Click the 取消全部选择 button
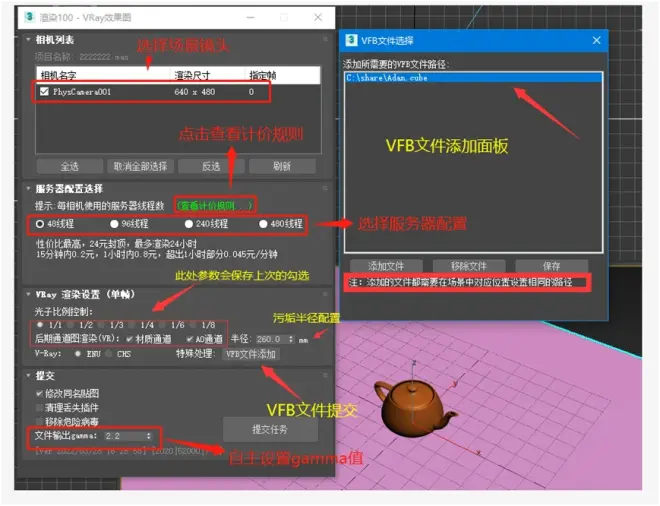This screenshot has height=506, width=660. pos(140,166)
